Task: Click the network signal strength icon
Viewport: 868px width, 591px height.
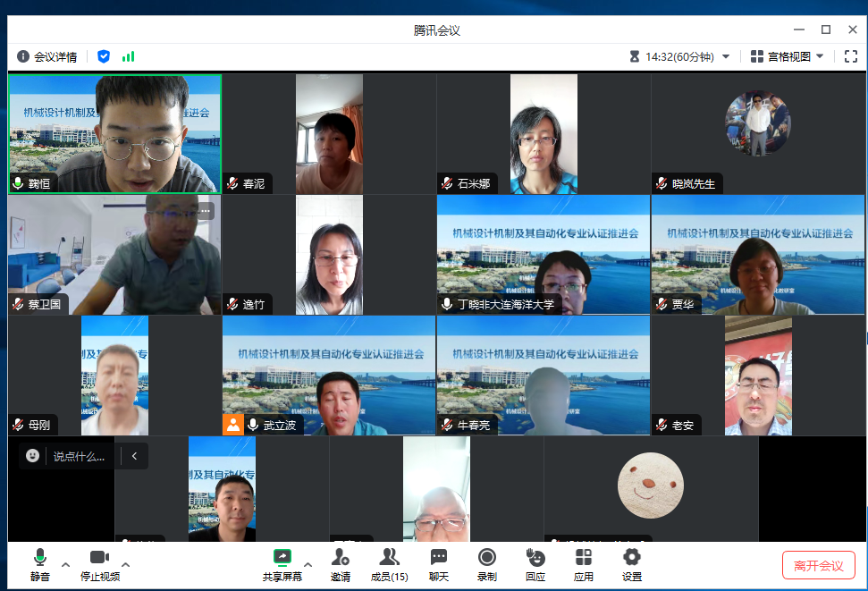Action: [x=129, y=56]
